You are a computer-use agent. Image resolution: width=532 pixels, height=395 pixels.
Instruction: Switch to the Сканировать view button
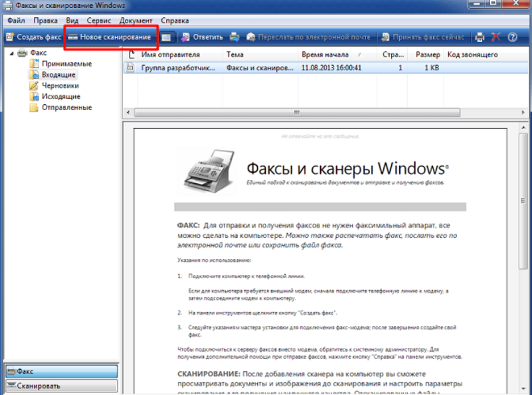click(x=61, y=386)
